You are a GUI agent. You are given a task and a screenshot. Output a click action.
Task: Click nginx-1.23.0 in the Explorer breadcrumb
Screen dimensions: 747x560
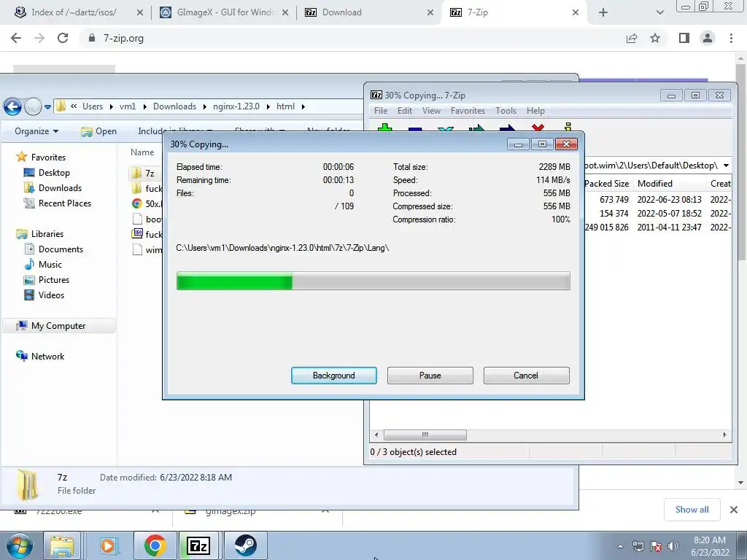[x=236, y=106]
